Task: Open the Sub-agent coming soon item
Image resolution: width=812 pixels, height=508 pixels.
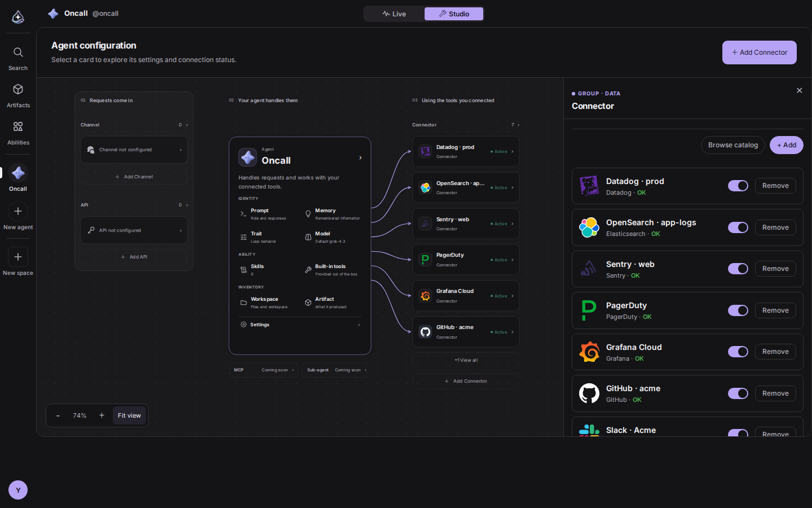Action: [337, 370]
